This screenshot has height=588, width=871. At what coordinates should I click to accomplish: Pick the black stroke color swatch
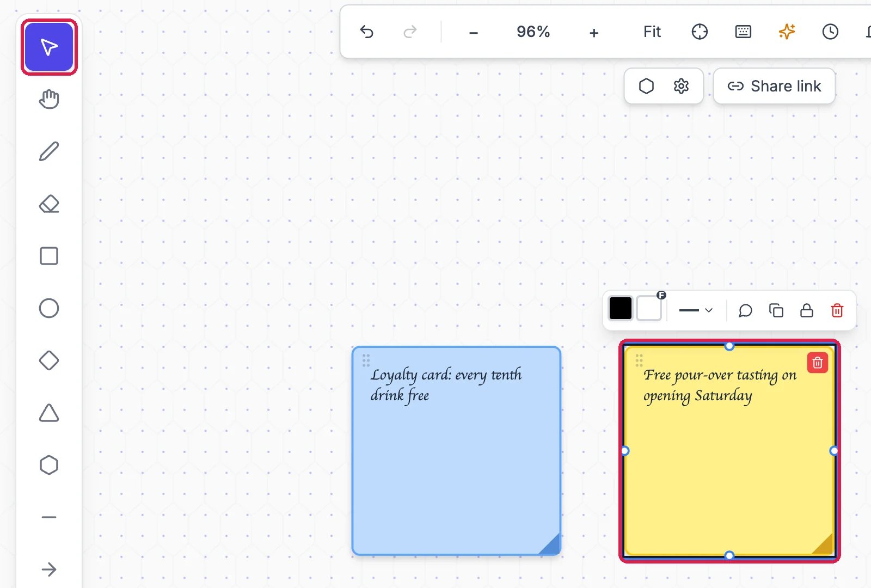[x=621, y=309]
